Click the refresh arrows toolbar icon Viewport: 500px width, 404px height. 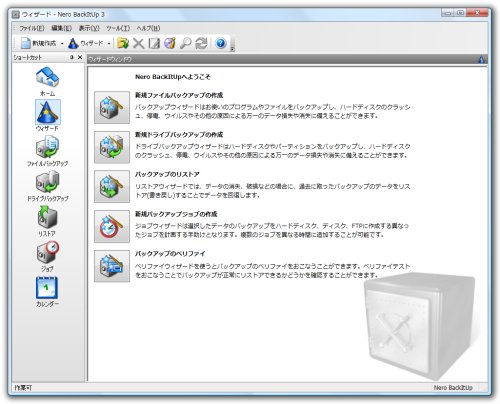coord(201,43)
